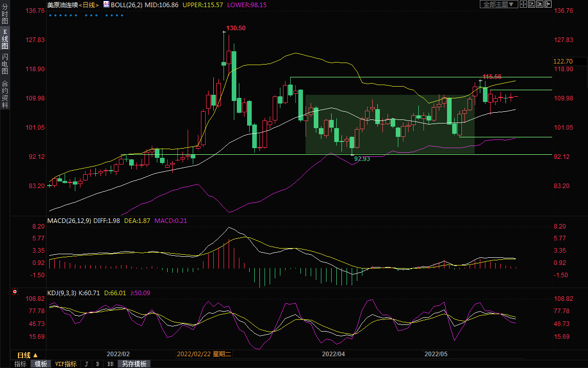Screen dimensions: 588x368
Task: Open the 合约资料 side tab
Action: [x=5, y=94]
